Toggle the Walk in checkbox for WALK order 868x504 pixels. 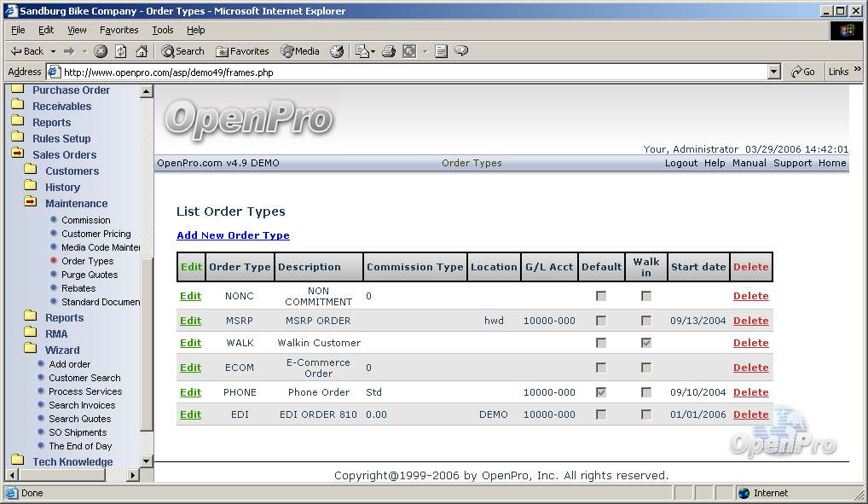pos(646,343)
